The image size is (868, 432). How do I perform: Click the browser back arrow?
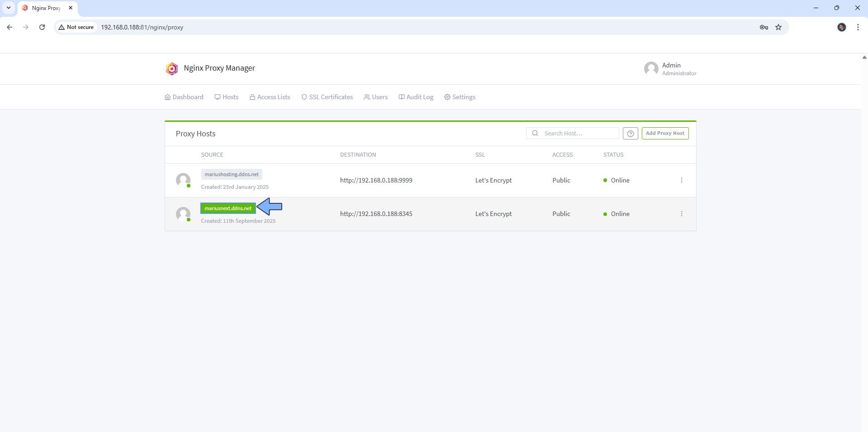pyautogui.click(x=9, y=27)
